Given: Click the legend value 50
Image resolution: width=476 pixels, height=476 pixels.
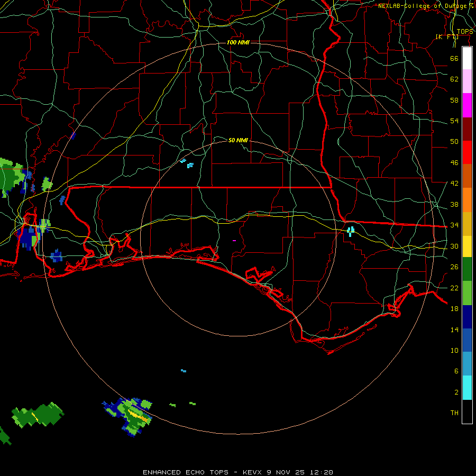Looking at the screenshot, I should point(454,142).
